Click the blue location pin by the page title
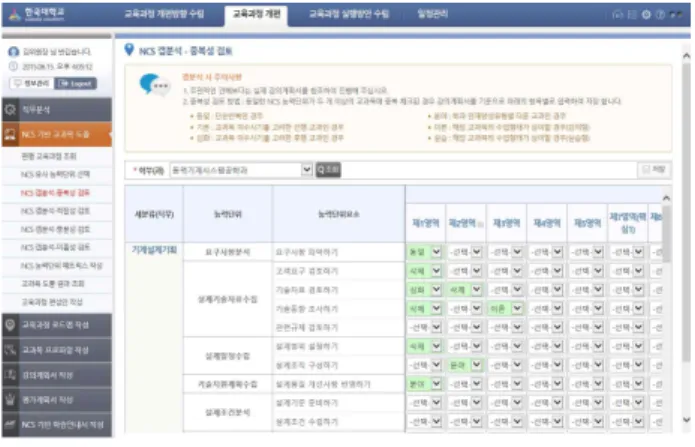 (129, 50)
